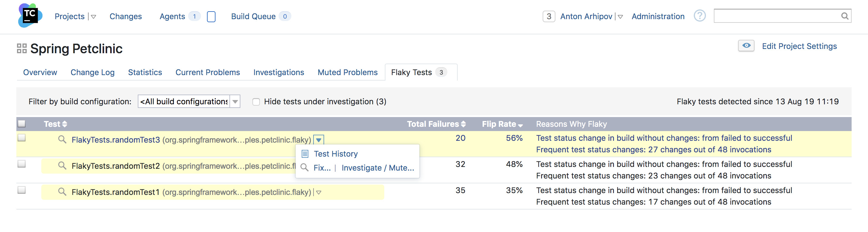Viewport: 868px width, 232px height.
Task: Switch to the Change Log tab
Action: point(93,72)
